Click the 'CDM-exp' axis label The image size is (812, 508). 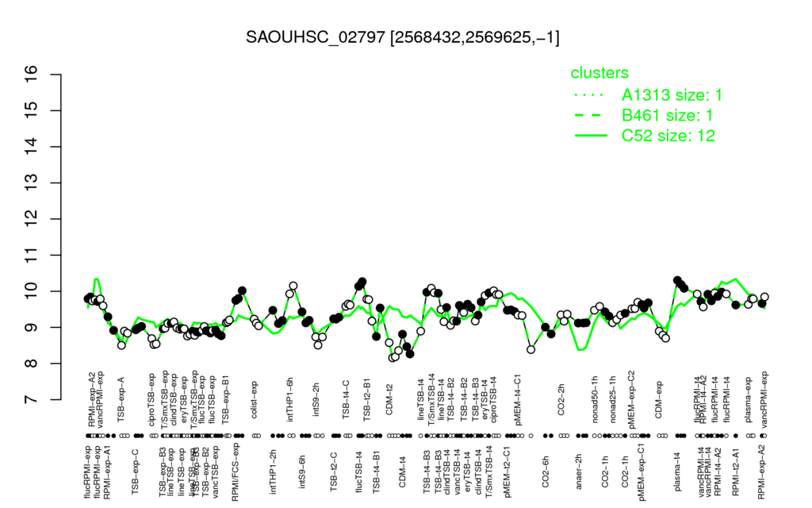tap(659, 399)
